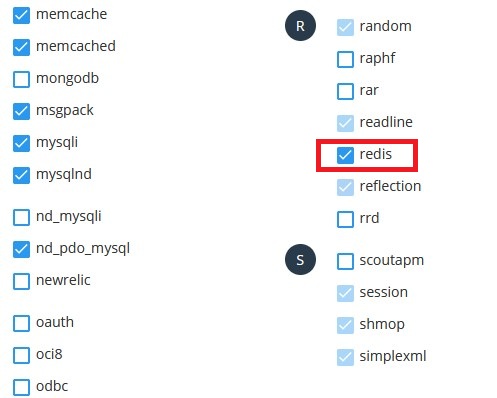Screen dimensions: 497x398
Task: Uncheck the redis extension checkbox
Action: tap(345, 155)
